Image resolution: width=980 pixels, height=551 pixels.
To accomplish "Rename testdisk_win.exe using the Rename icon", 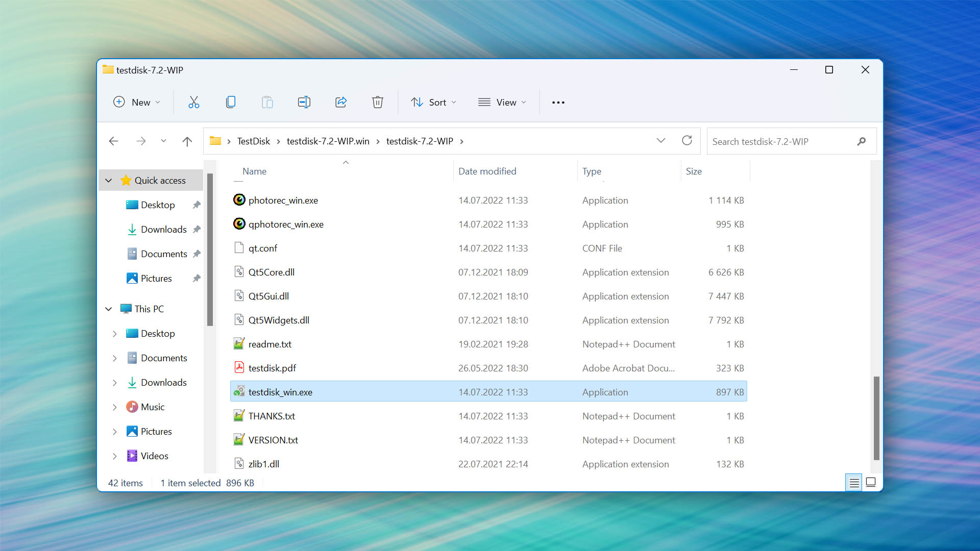I will click(x=304, y=102).
